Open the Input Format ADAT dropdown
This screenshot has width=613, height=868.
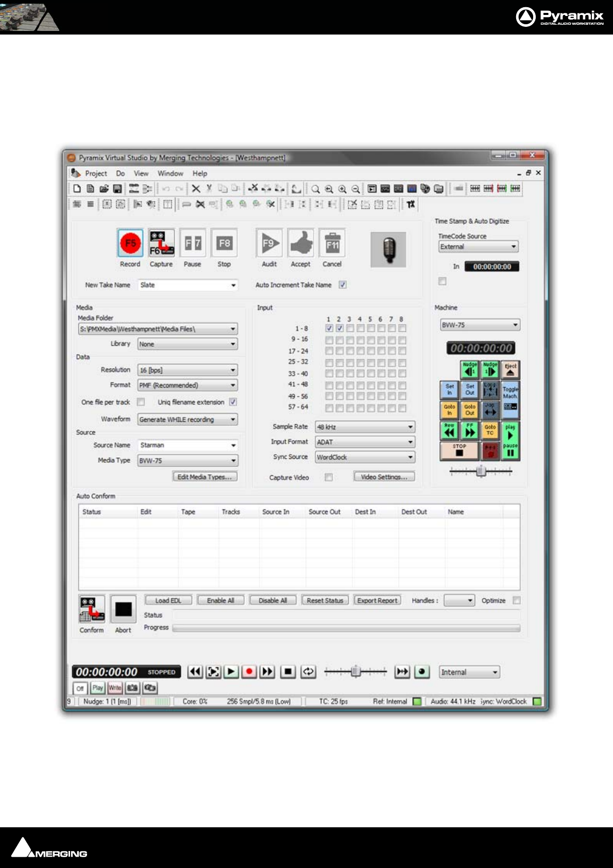click(410, 442)
